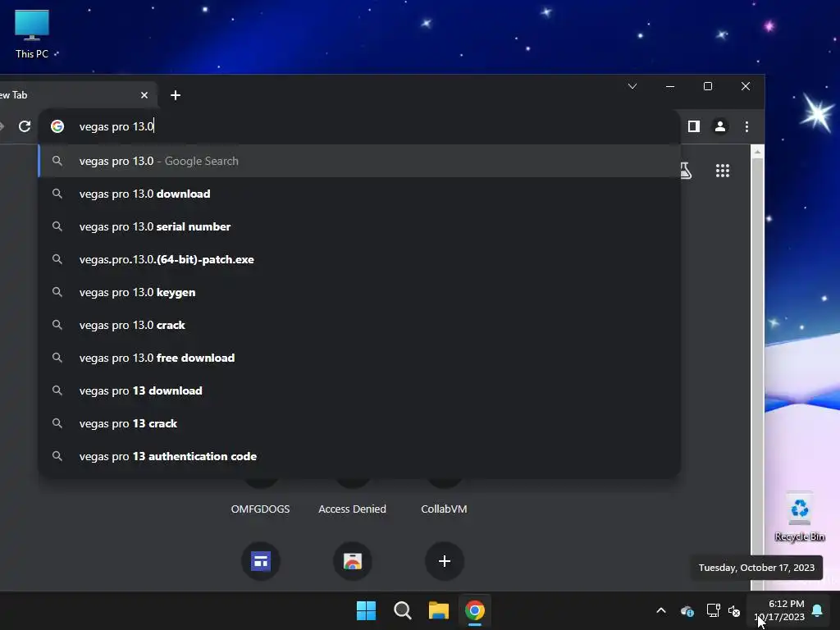Click scrollbar up arrow in Chrome
This screenshot has width=840, height=630.
757,152
